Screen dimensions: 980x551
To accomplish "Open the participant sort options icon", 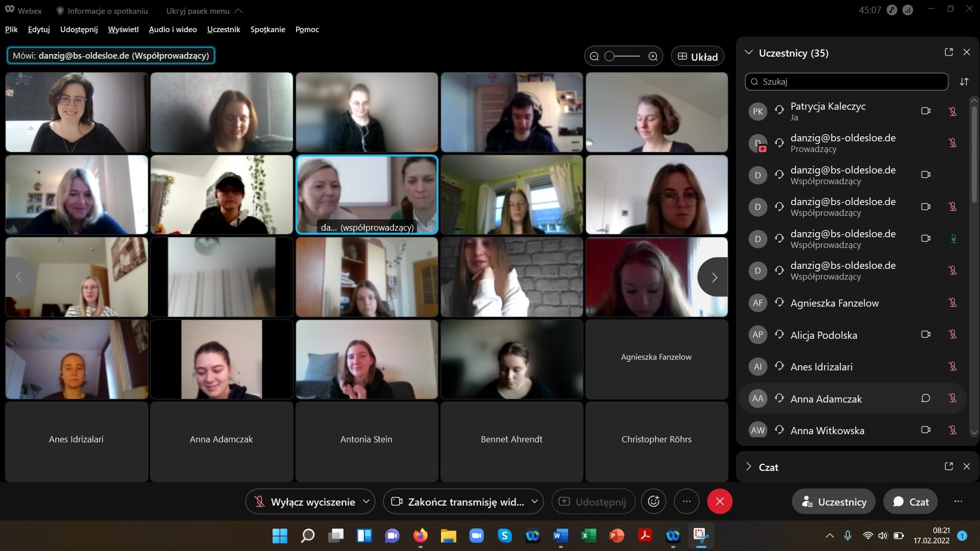I will 964,82.
